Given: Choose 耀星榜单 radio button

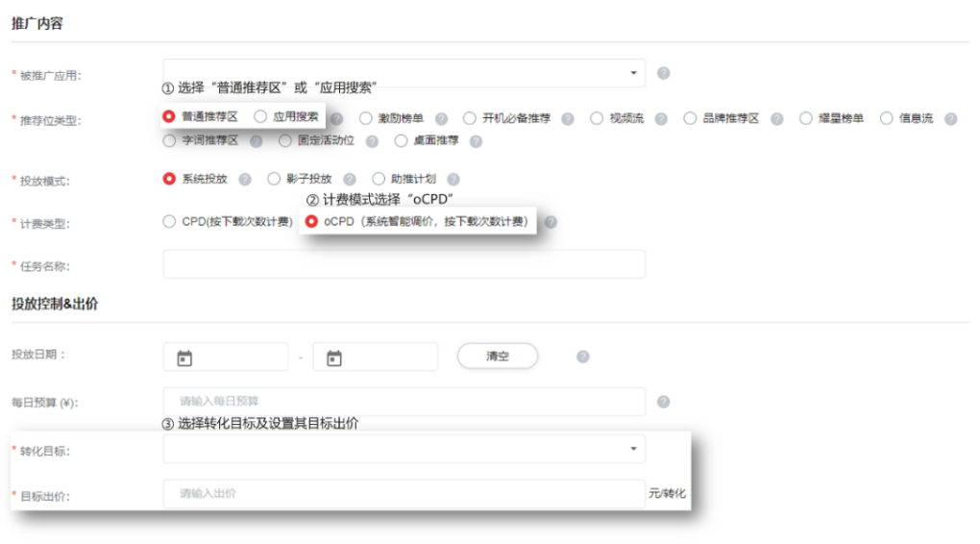Looking at the screenshot, I should coord(806,118).
